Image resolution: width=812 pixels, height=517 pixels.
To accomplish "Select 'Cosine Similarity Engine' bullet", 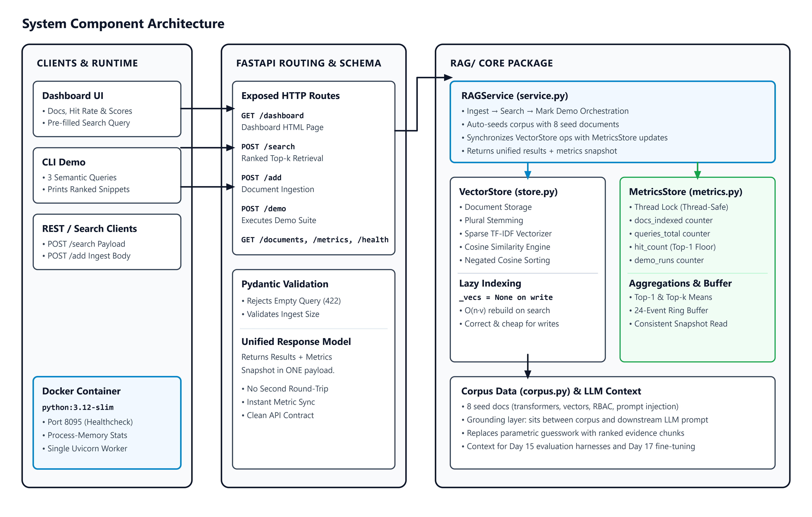I will 505,247.
